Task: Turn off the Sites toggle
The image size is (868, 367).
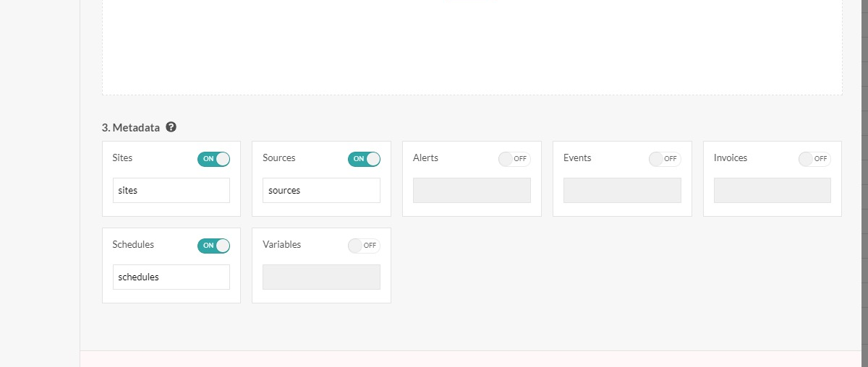Action: 213,159
